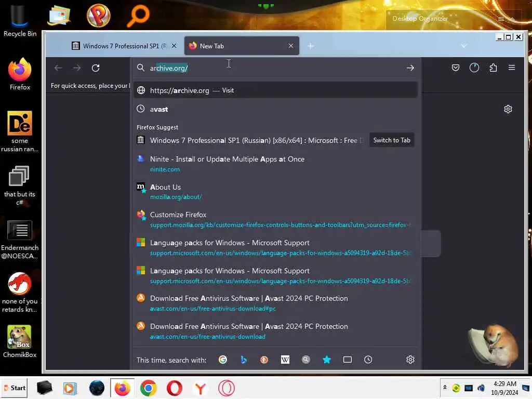This screenshot has height=399, width=532.
Task: Search this time with Wikipedia
Action: tap(285, 360)
